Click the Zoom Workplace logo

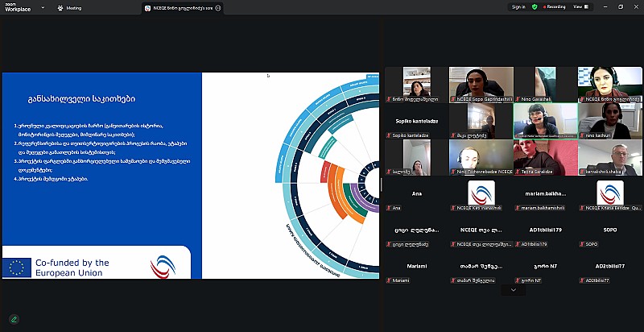[x=18, y=7]
